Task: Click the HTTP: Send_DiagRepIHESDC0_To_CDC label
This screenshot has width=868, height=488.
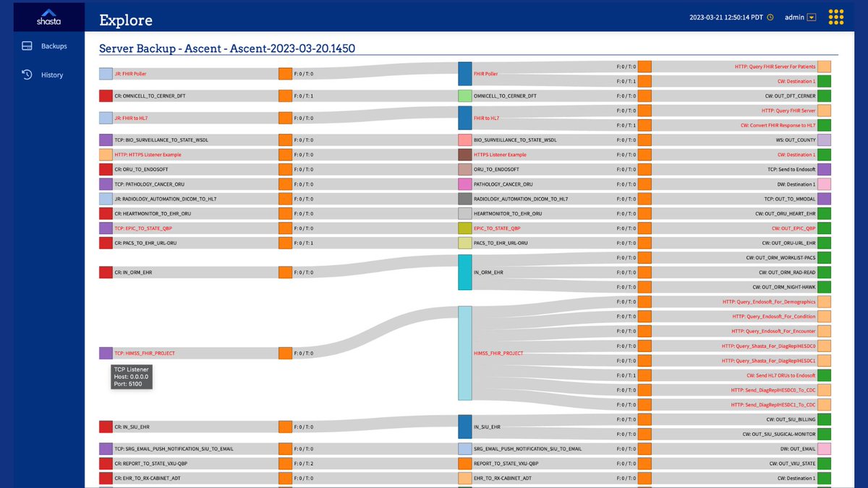Action: (773, 390)
